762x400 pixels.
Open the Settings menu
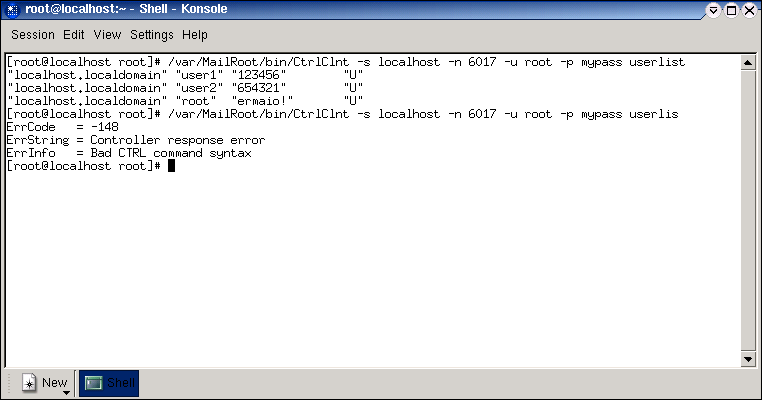pos(152,35)
